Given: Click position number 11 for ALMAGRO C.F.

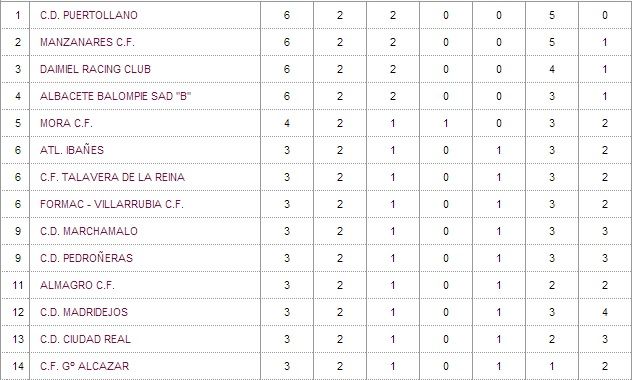Looking at the screenshot, I should (18, 285).
